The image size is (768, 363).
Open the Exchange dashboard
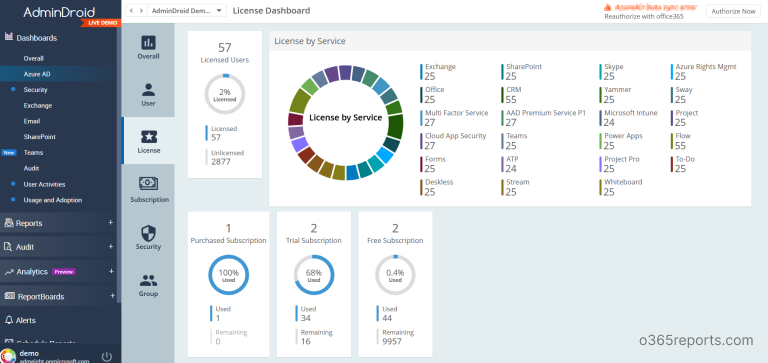38,105
